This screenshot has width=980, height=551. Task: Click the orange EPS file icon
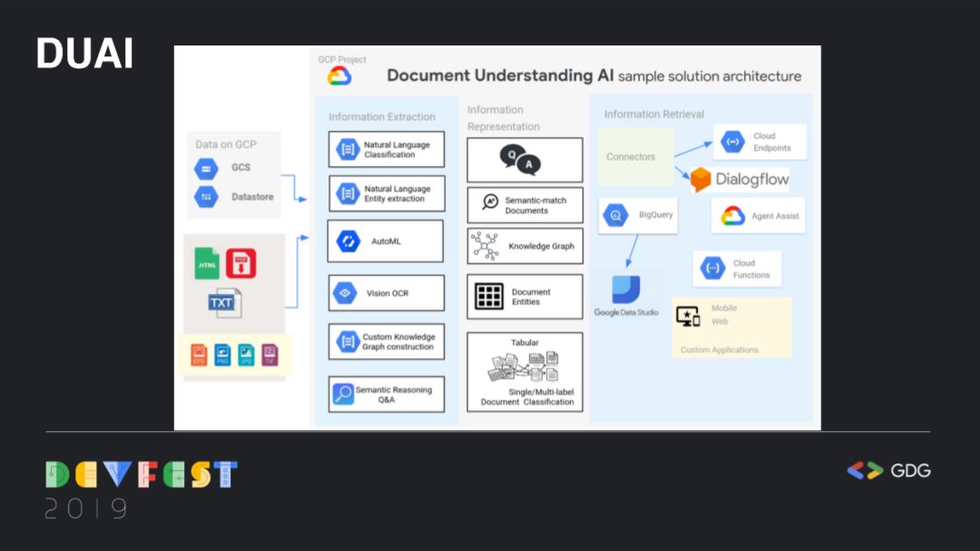(199, 355)
